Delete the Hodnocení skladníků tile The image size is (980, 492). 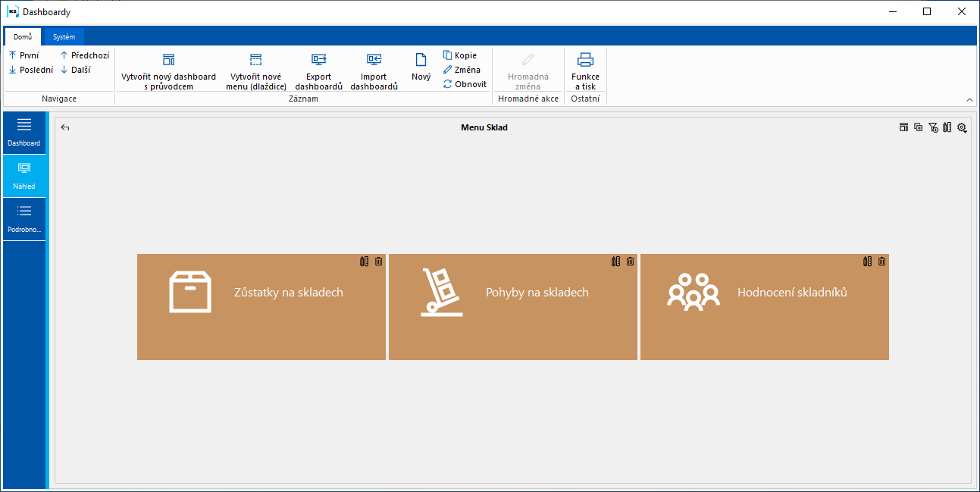click(882, 261)
